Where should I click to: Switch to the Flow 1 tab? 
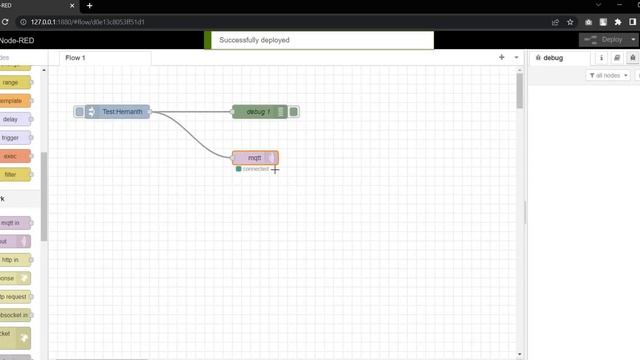pyautogui.click(x=105, y=58)
